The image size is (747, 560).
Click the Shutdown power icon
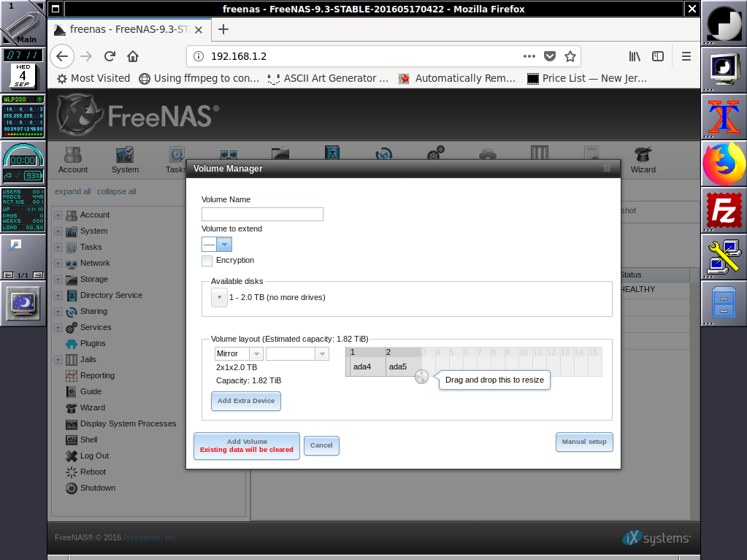click(72, 488)
